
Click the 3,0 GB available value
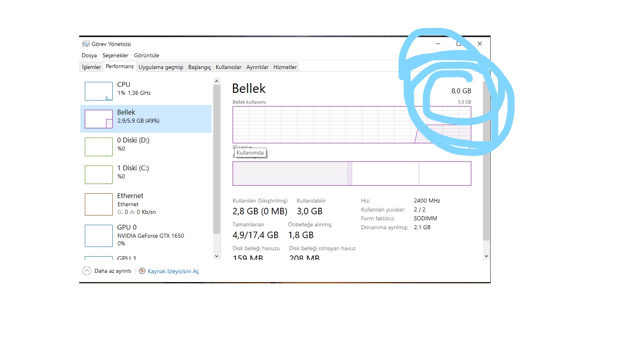click(x=310, y=211)
